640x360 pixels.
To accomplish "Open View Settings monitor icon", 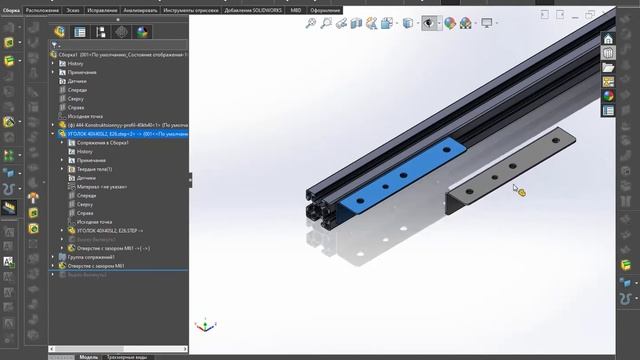I will pyautogui.click(x=486, y=23).
